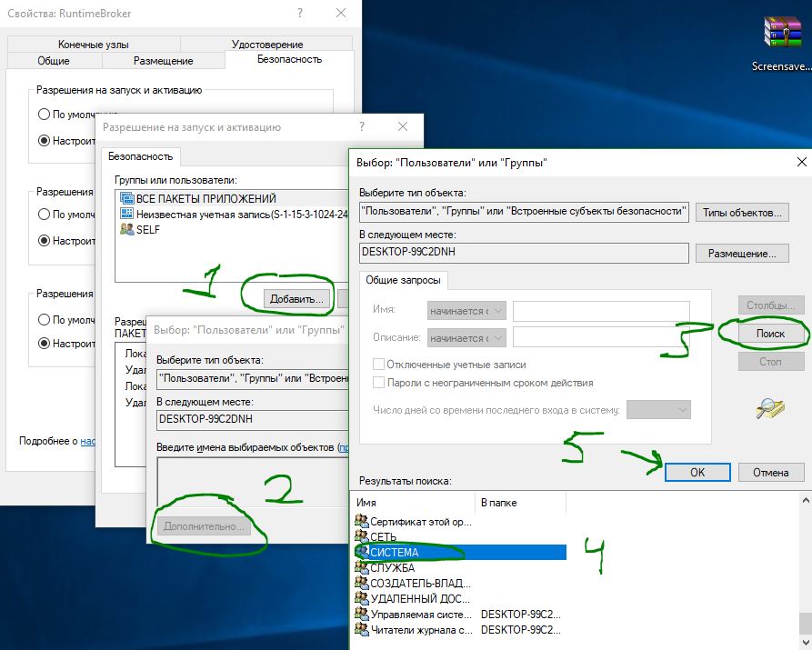Click the object names entry box
This screenshot has height=650, width=812.
(253, 482)
